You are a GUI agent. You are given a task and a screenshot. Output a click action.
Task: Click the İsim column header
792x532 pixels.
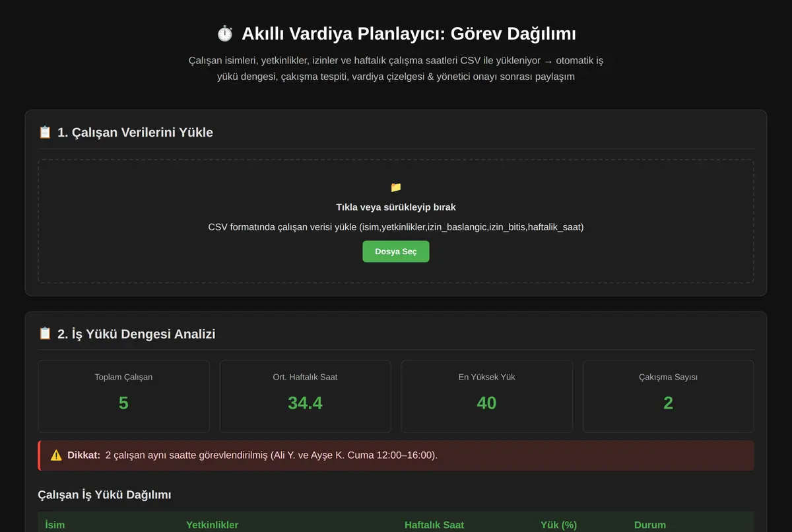(x=55, y=525)
